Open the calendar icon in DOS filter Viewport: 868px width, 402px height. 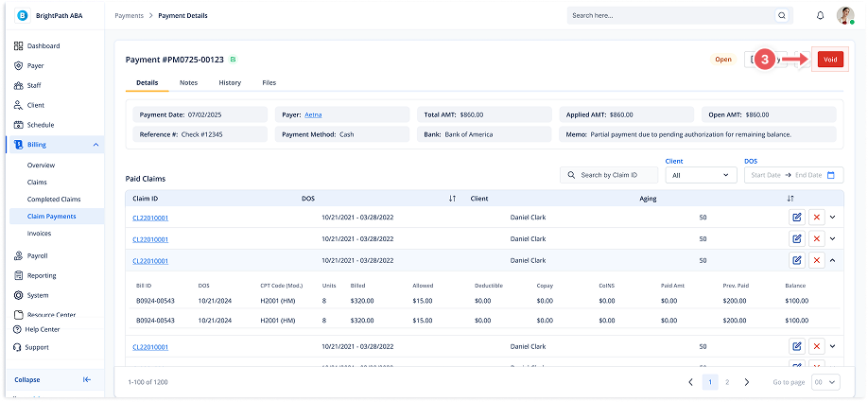pyautogui.click(x=831, y=175)
